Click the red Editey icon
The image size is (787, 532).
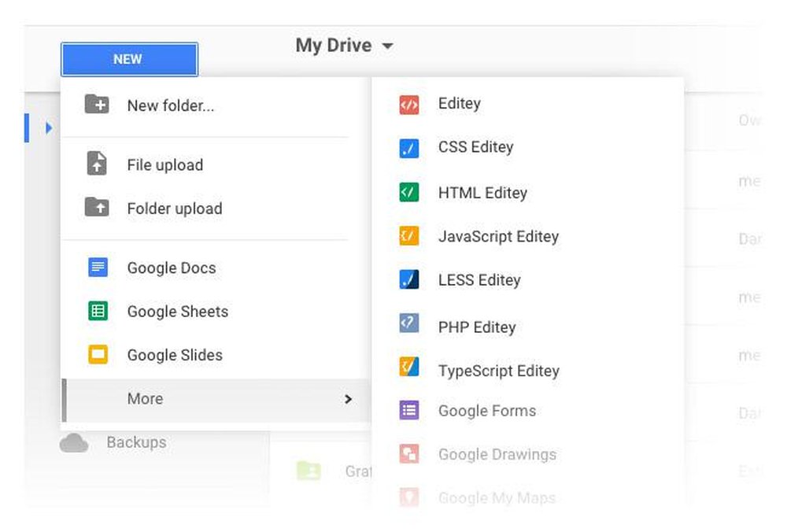point(409,105)
